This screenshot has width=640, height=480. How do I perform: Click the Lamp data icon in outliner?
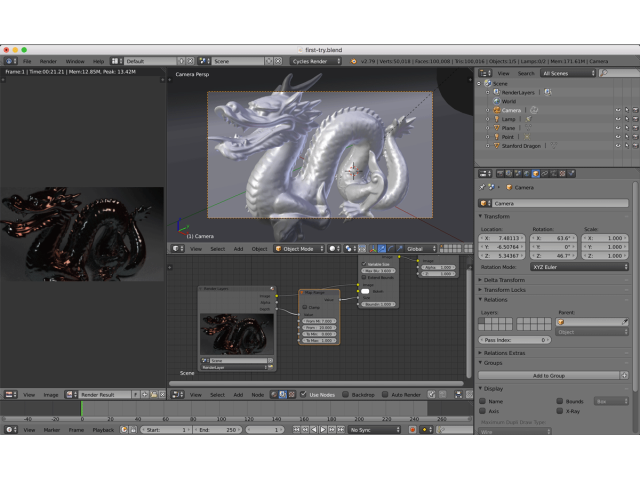[x=529, y=119]
